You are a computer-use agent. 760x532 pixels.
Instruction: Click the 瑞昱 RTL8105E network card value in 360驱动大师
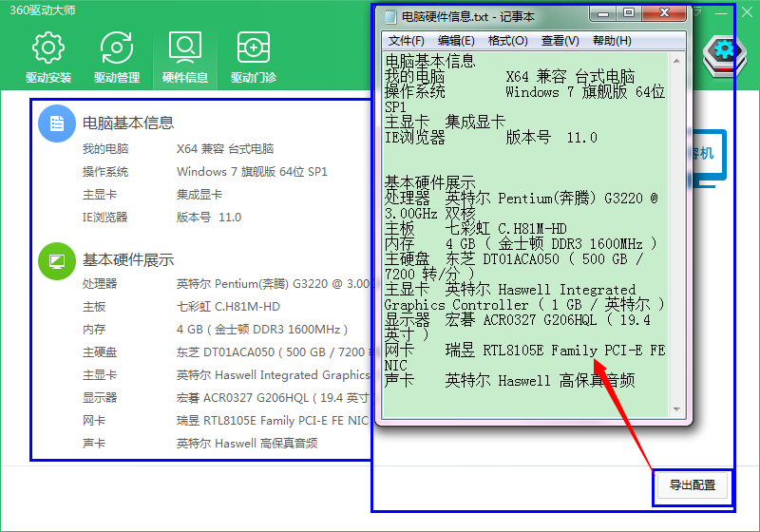pyautogui.click(x=273, y=421)
